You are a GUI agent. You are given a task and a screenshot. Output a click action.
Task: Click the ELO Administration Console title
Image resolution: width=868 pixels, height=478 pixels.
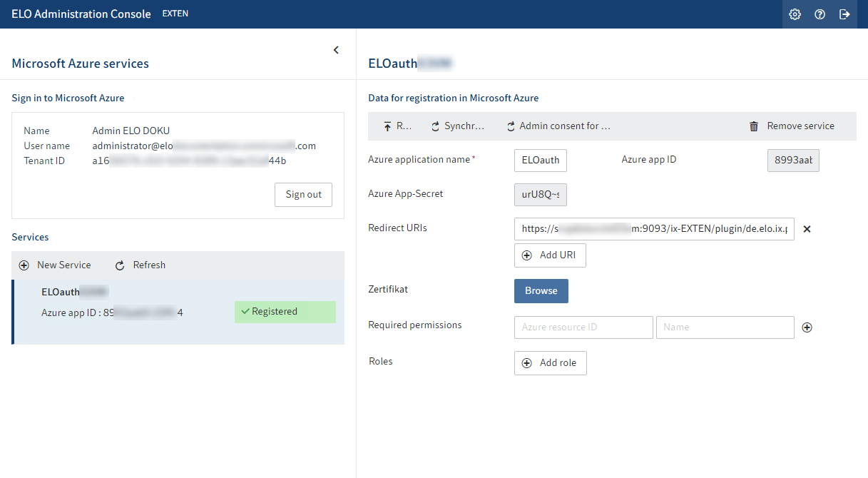81,14
